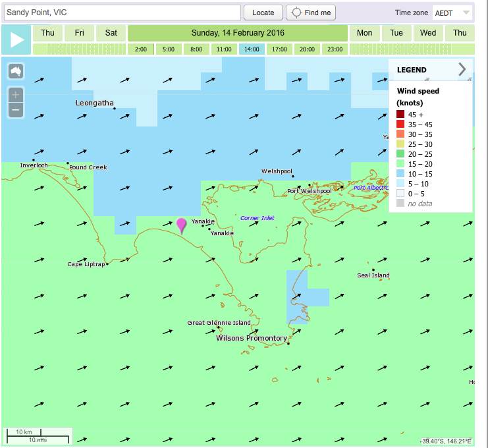Screen dimensions: 488x448
Task: Zoom out using the minus button
Action: pos(16,110)
